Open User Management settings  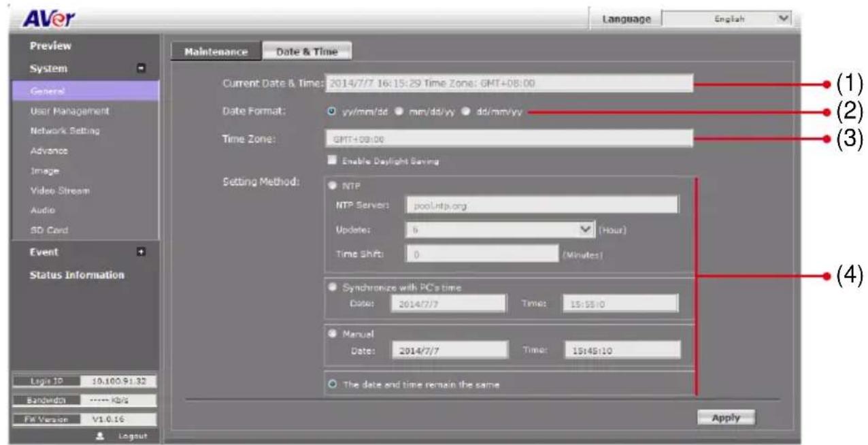click(x=69, y=110)
